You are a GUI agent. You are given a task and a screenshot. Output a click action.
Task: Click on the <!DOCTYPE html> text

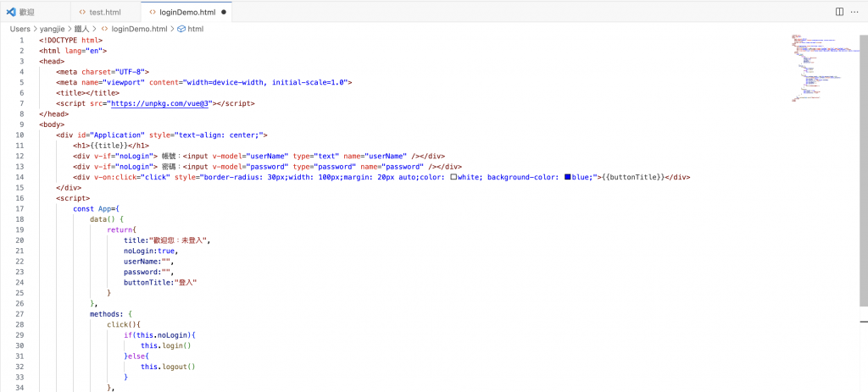click(71, 41)
